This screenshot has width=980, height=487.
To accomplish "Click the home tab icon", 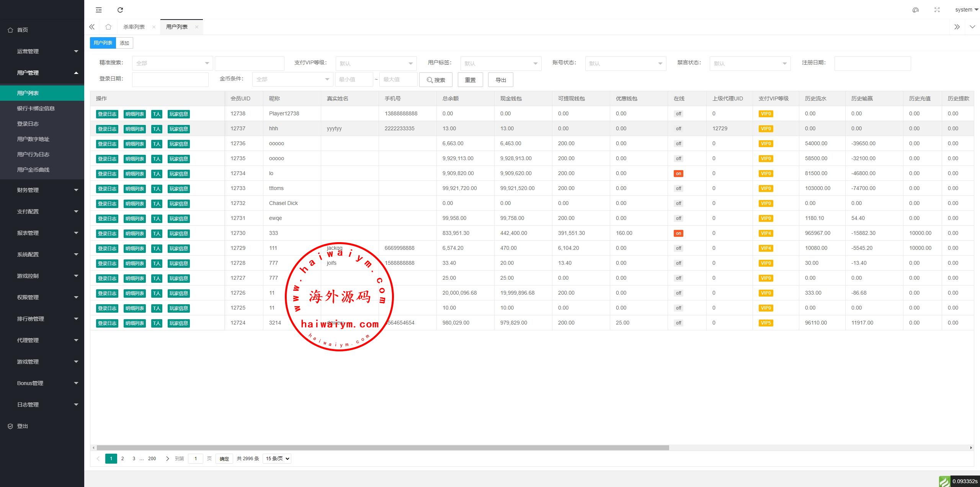I will [x=108, y=27].
